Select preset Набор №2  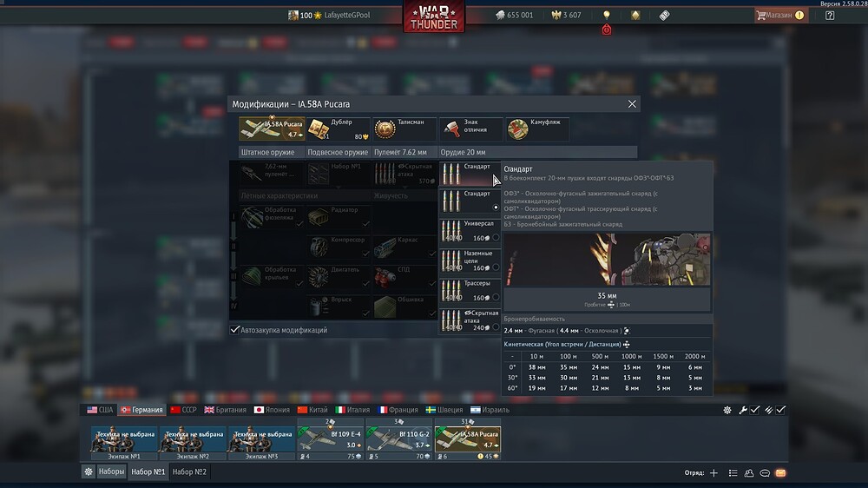189,472
